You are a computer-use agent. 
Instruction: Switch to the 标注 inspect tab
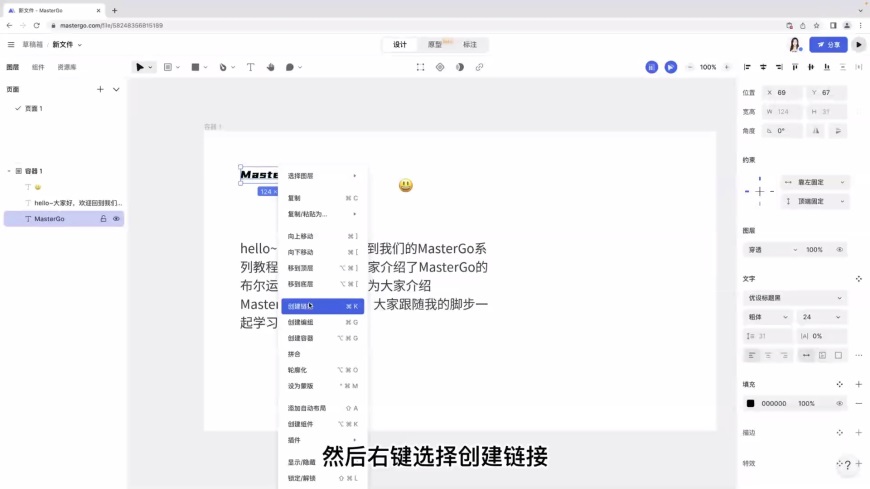point(470,44)
